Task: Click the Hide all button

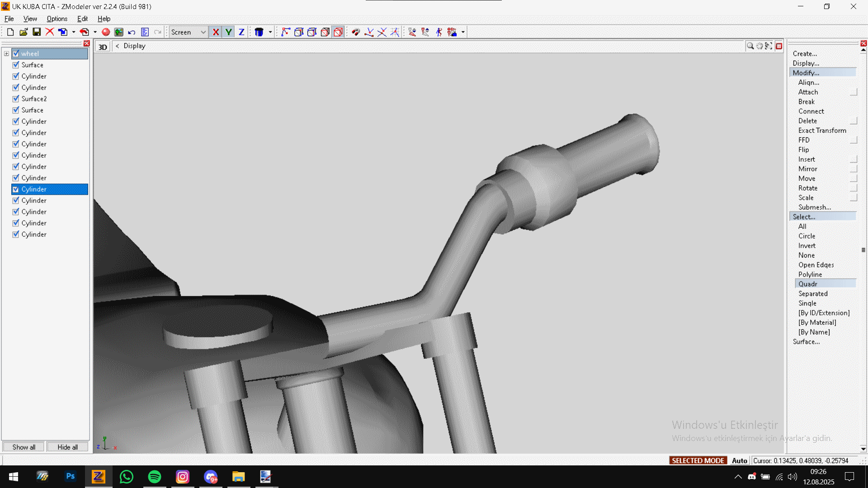Action: coord(67,447)
